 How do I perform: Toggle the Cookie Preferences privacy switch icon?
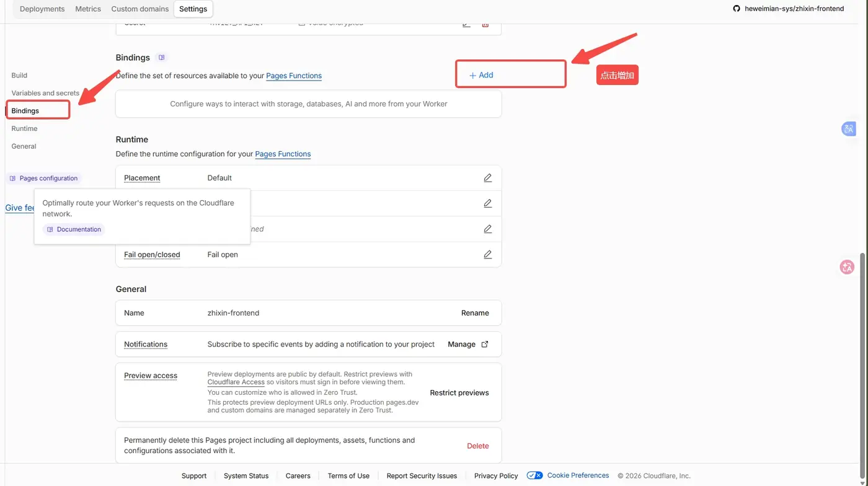(534, 475)
